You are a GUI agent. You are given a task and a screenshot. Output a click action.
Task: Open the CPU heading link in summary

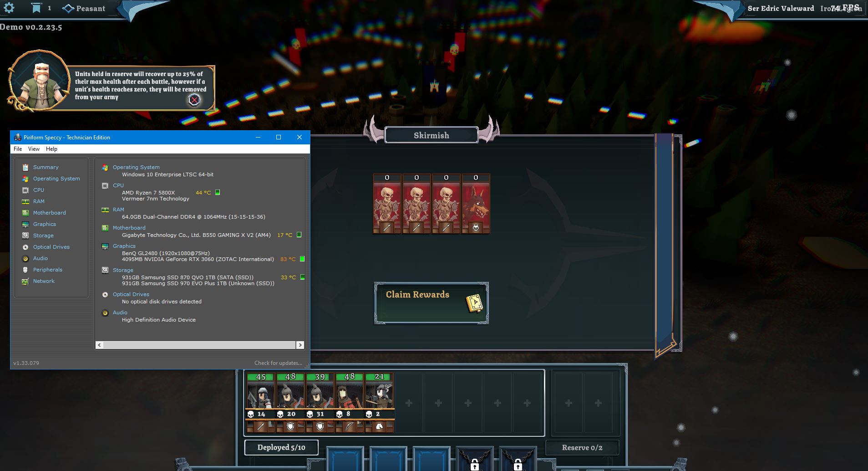(x=118, y=185)
